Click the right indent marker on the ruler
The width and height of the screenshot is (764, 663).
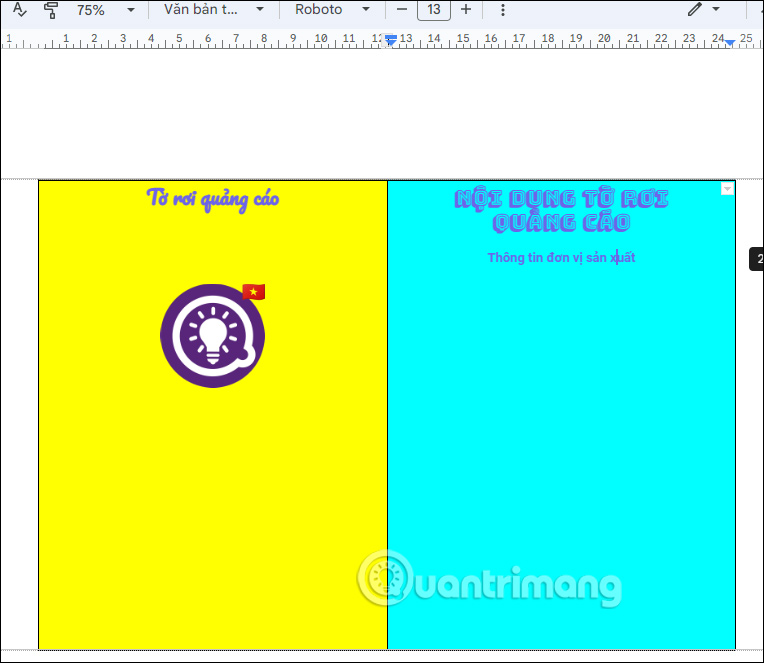729,43
